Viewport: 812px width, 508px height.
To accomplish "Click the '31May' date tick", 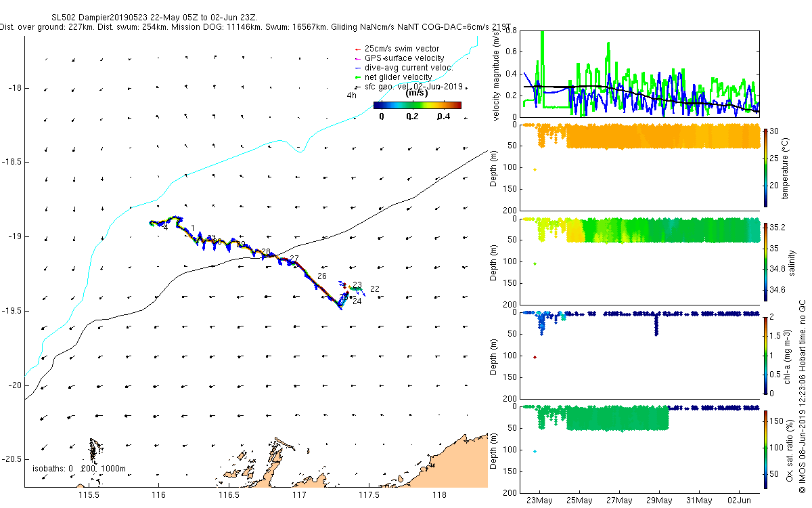I will tap(699, 501).
